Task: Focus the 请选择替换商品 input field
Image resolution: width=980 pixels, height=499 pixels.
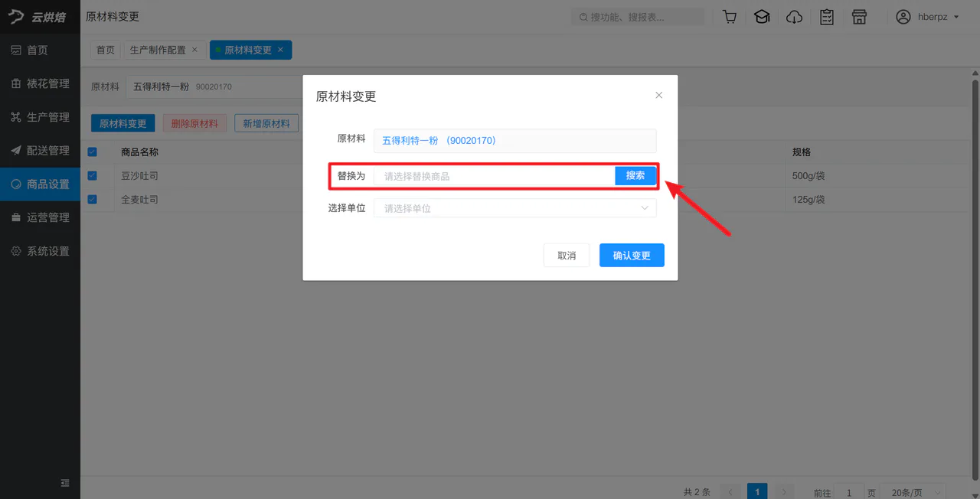Action: click(x=495, y=176)
